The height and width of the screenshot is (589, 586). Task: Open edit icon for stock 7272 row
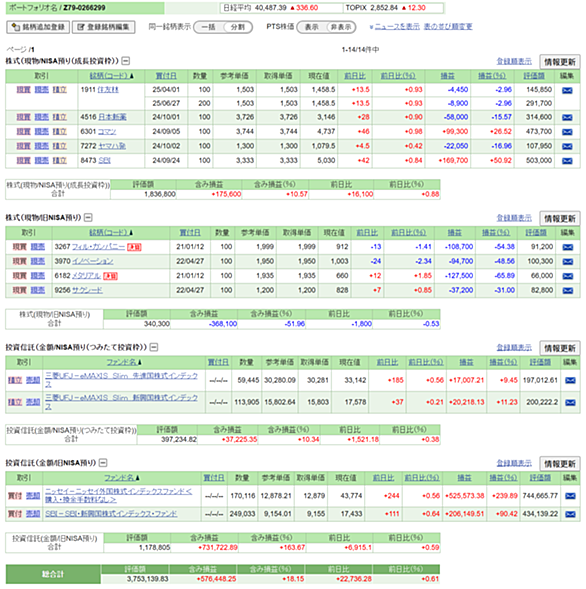pos(567,146)
